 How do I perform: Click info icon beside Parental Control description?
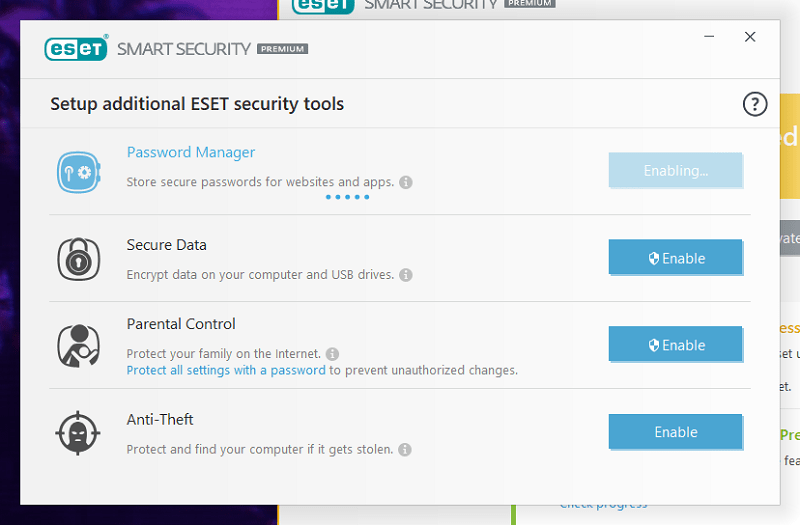[332, 354]
